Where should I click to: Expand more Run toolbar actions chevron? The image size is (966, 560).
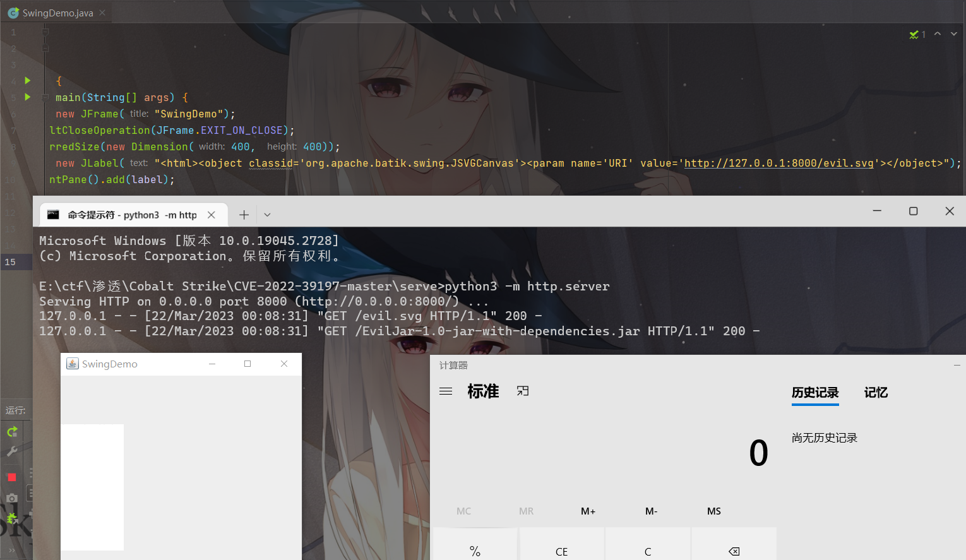click(x=11, y=550)
